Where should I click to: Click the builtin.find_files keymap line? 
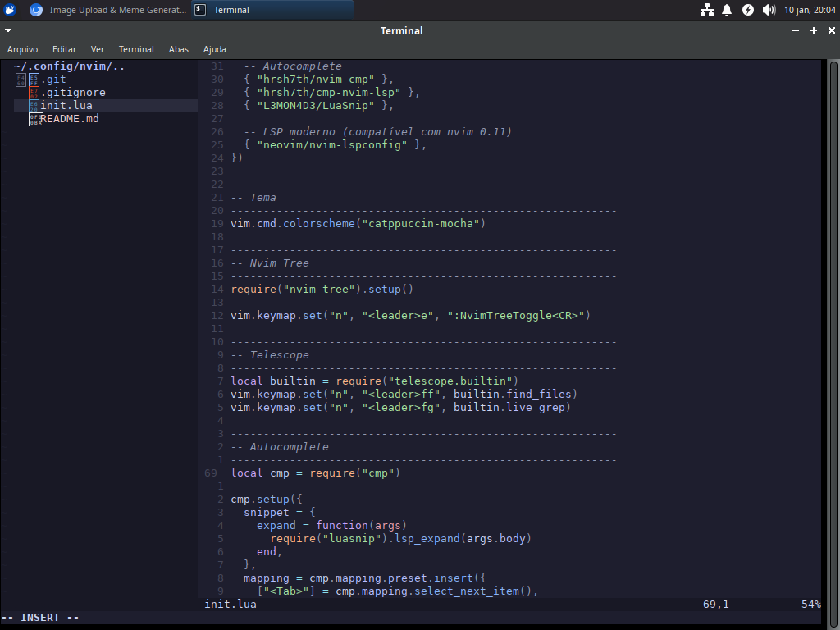tap(404, 395)
